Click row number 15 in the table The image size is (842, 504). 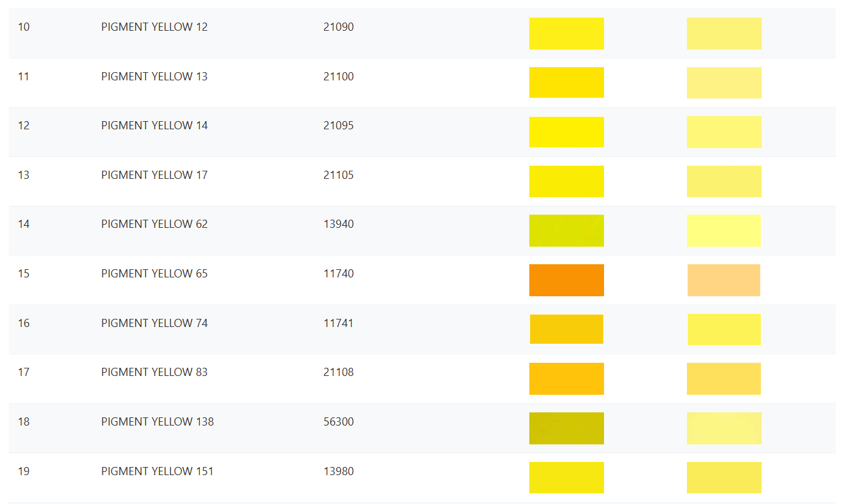(x=24, y=274)
